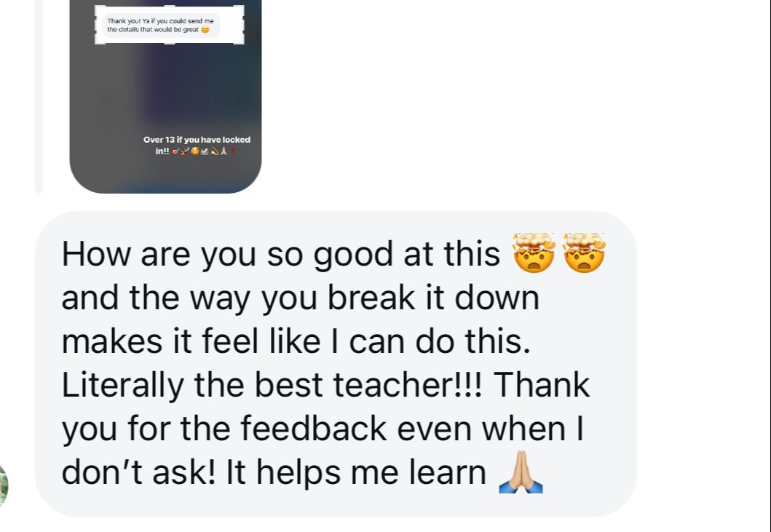Click the first exploding head emoji
771x532 pixels.
click(534, 253)
